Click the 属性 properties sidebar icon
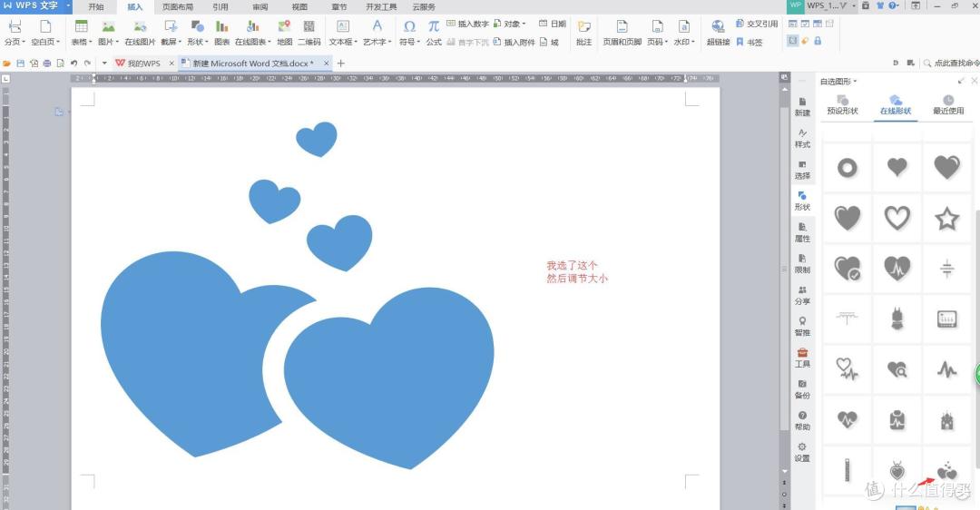 click(x=802, y=232)
